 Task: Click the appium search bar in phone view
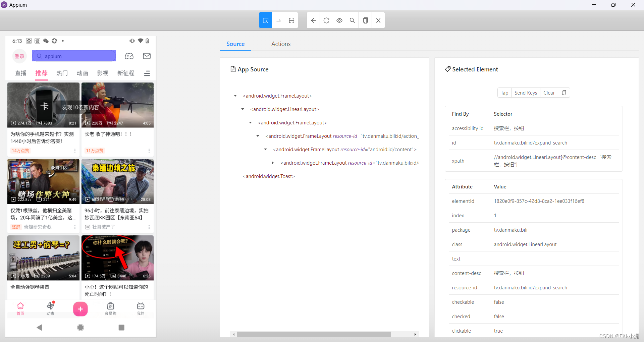(74, 56)
